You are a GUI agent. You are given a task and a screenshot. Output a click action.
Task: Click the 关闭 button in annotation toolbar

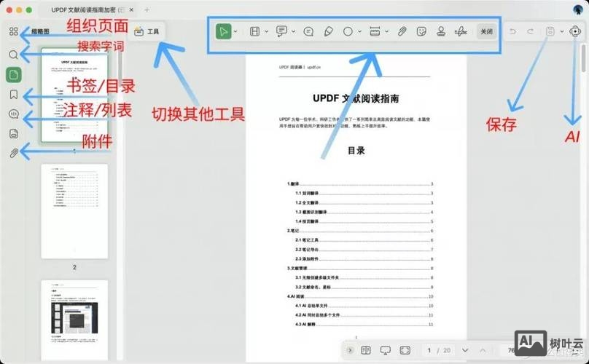[487, 31]
